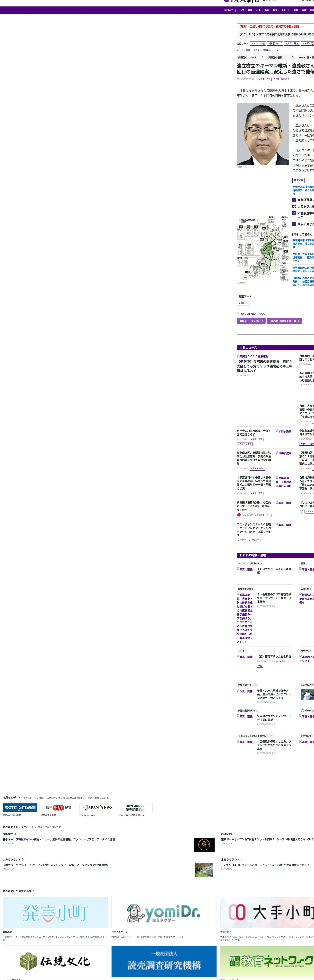Click the #選挙・和歌山 tag
This screenshot has height=980, width=314.
(x=258, y=469)
